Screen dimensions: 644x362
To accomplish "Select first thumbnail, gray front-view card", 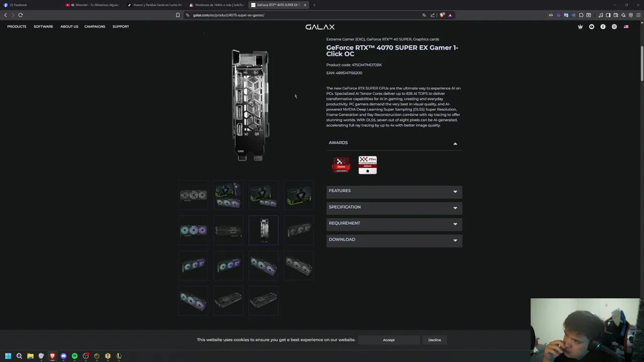I will tap(193, 195).
